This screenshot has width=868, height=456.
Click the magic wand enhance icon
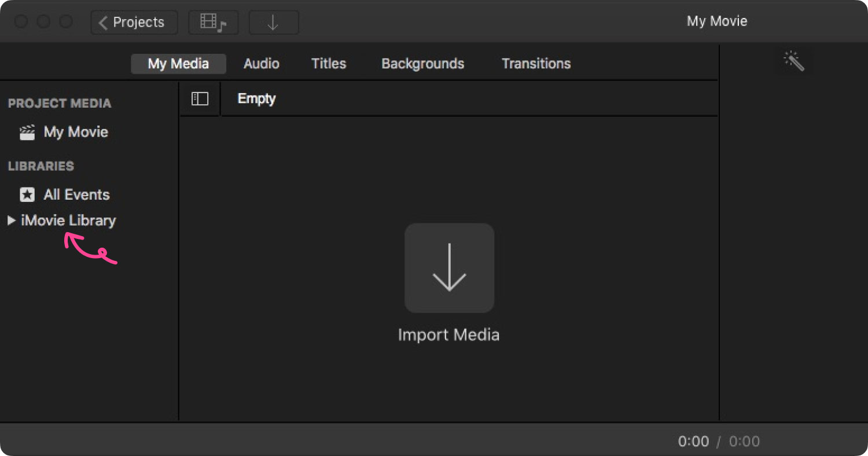click(794, 61)
